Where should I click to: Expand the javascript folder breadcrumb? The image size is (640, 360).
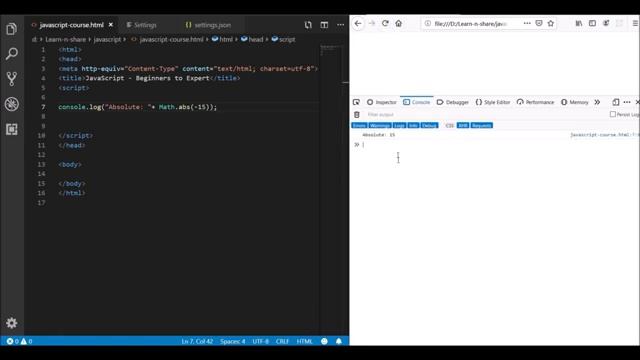(x=107, y=39)
